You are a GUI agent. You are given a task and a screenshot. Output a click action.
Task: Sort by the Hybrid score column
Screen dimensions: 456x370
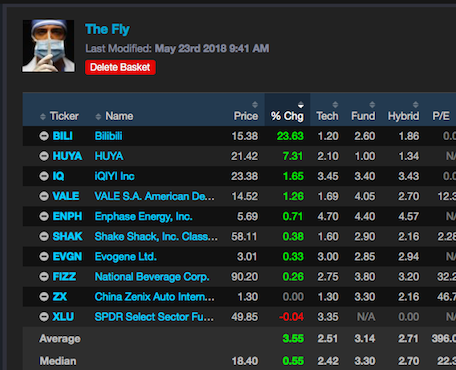point(403,112)
